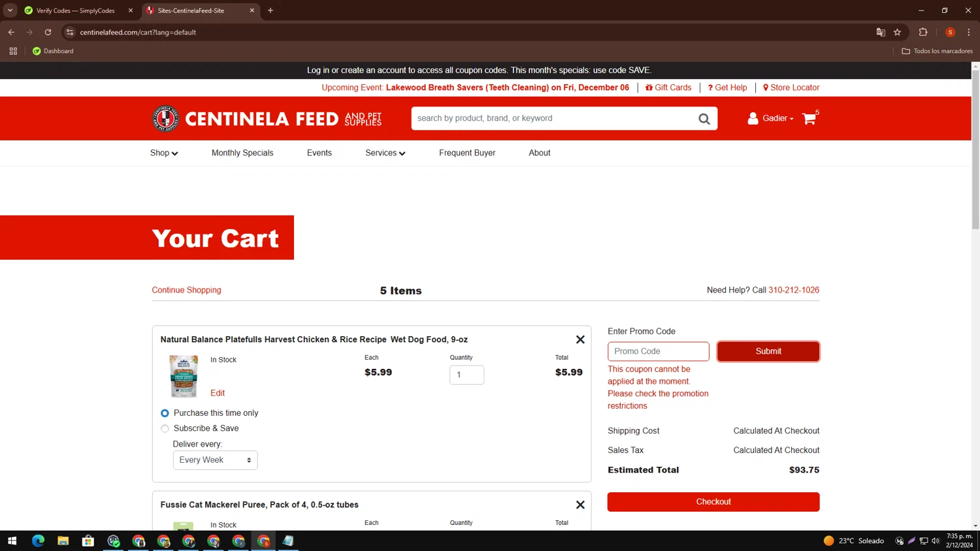The image size is (980, 551).
Task: Open the apps grid in bookmarks bar
Action: 13,51
